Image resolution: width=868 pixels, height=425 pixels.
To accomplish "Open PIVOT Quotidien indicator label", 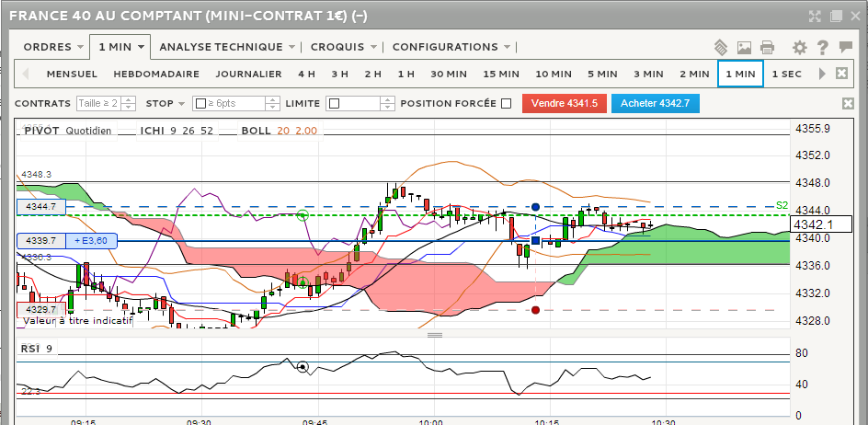I will click(x=68, y=131).
